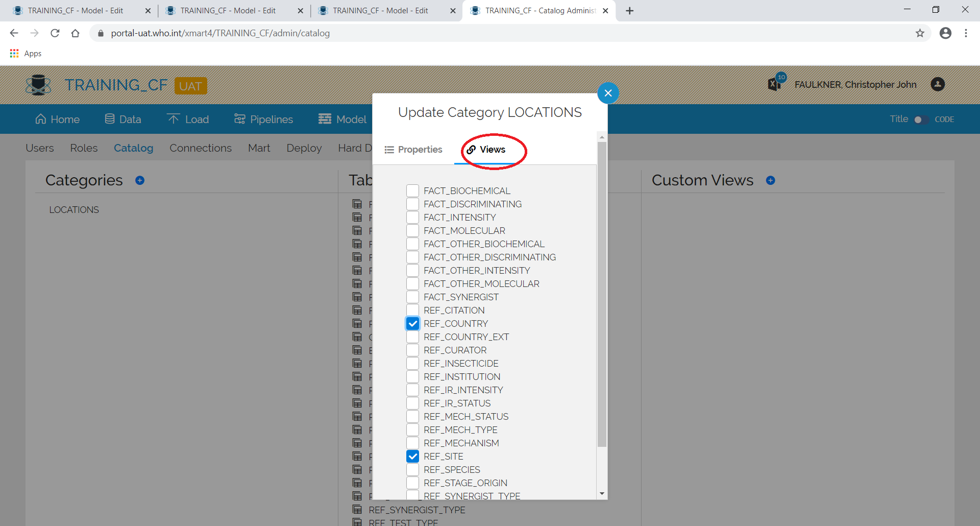Uncheck the REF_COUNTRY checkbox
Screen dimensions: 980x526
coord(412,323)
